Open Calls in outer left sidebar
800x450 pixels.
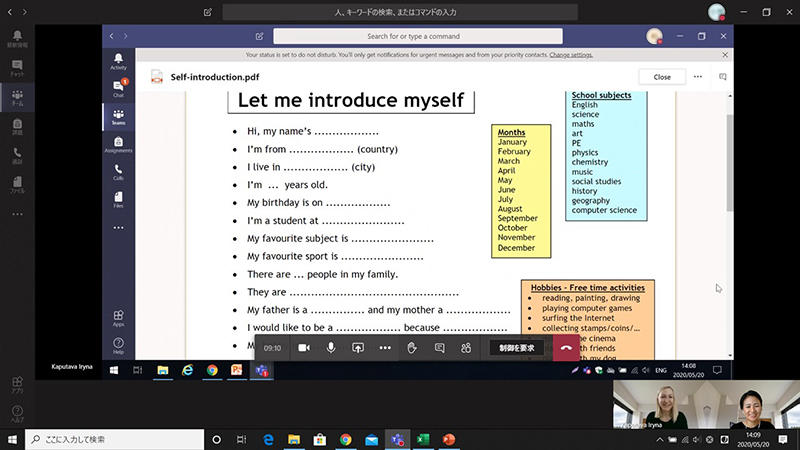[17, 155]
